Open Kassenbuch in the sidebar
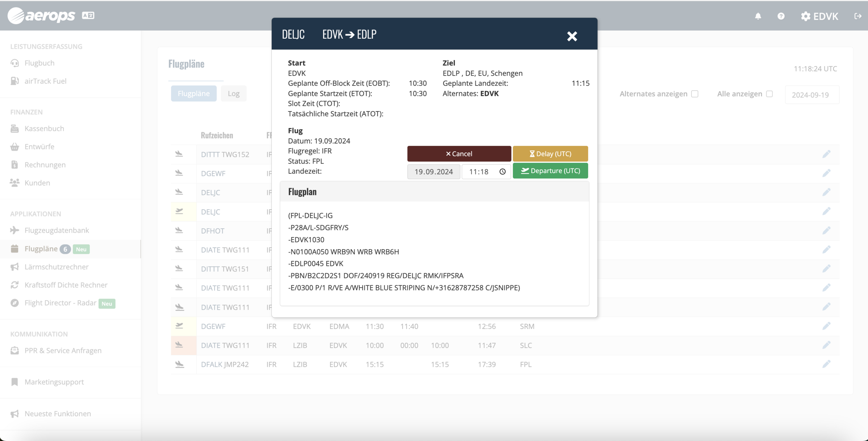The width and height of the screenshot is (868, 441). pyautogui.click(x=44, y=129)
